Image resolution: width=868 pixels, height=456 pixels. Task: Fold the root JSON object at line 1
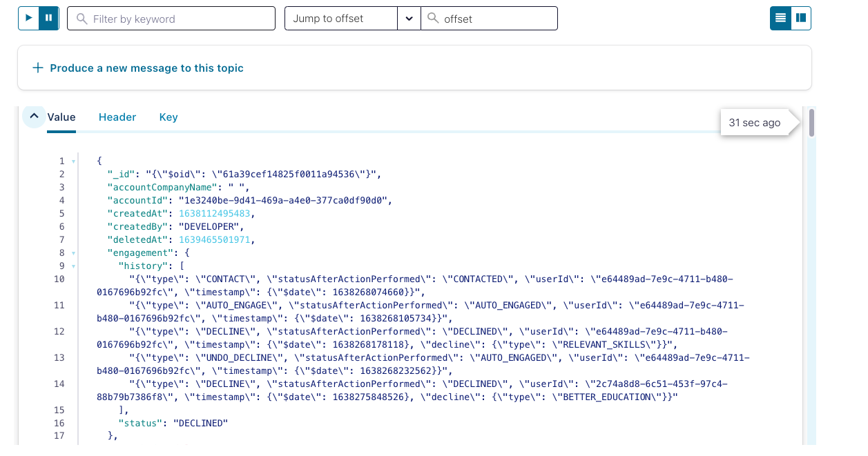point(73,161)
